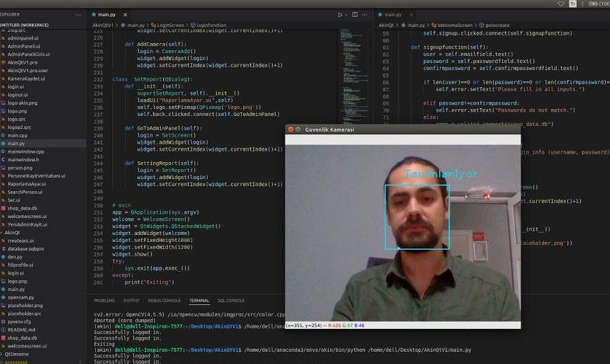Open the keyboard layout indicator in top bar
Viewport: 610px width, 364px height.
coord(573,4)
